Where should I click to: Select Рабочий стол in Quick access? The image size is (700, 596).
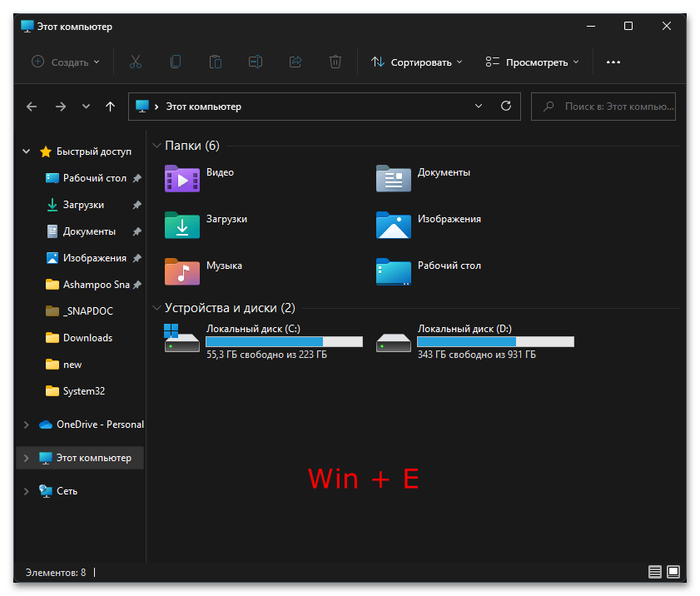94,178
